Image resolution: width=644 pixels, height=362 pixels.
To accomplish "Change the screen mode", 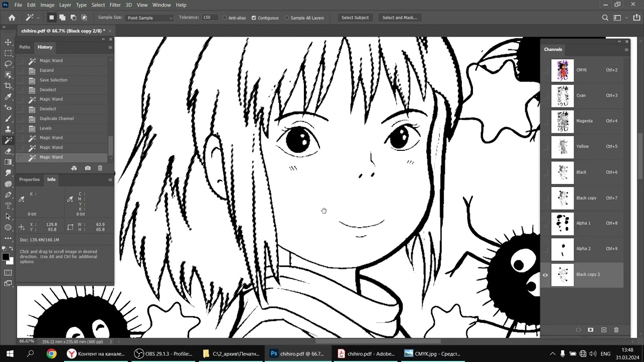I will tap(8, 284).
